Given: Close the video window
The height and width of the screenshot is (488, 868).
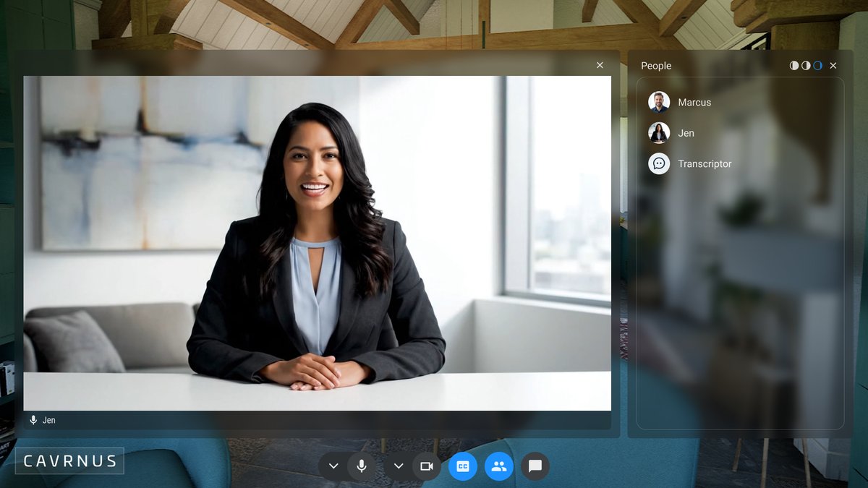Looking at the screenshot, I should coord(600,65).
